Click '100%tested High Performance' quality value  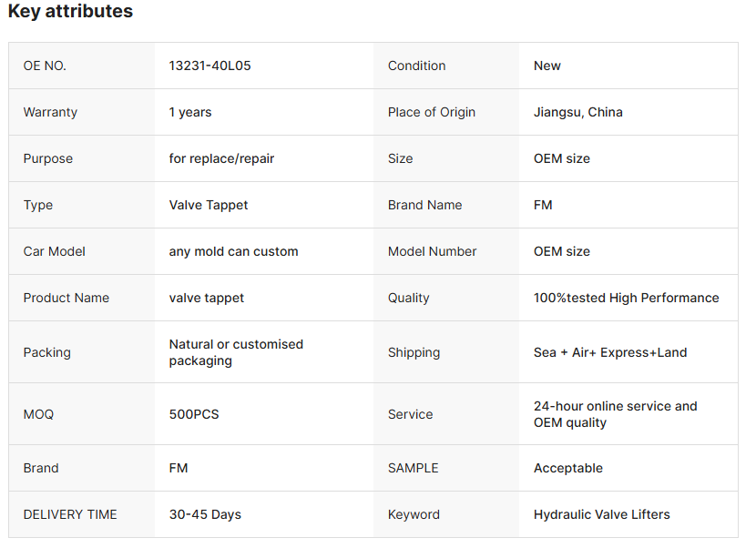coord(626,298)
